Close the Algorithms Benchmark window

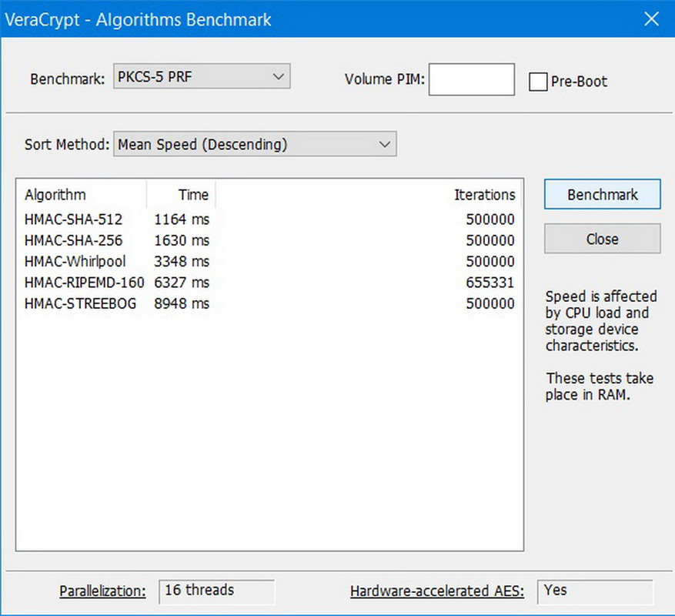(651, 19)
